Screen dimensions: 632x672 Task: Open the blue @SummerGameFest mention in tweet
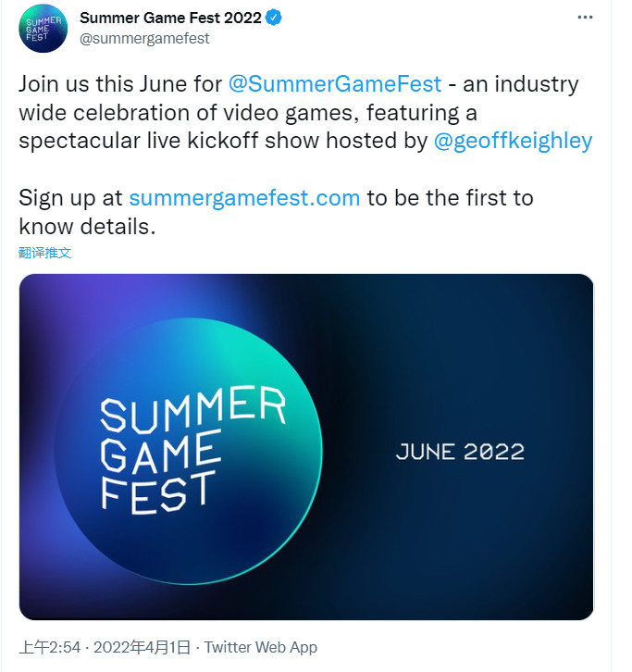335,83
